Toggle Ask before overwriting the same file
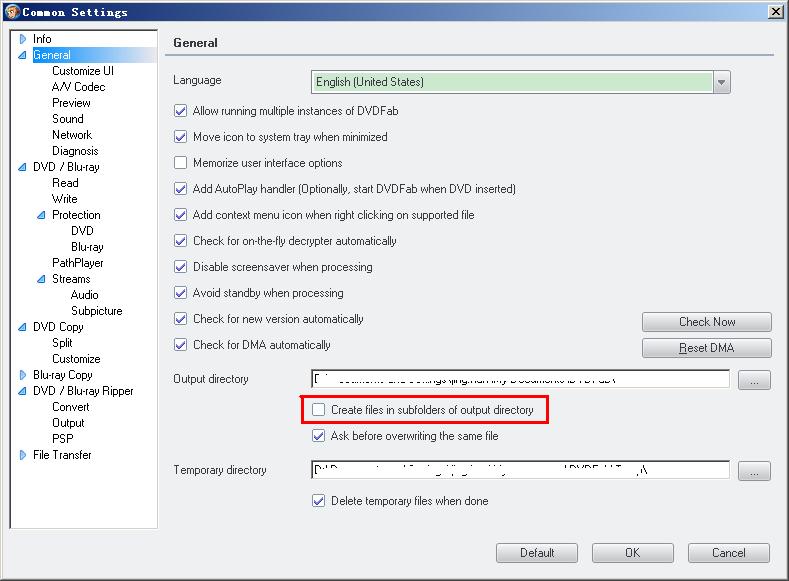The width and height of the screenshot is (789, 581). coord(319,436)
